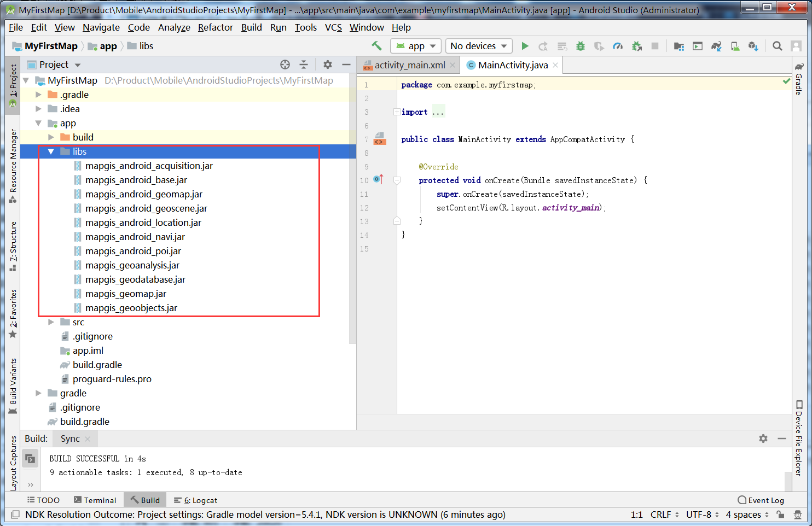Click the user account avatar icon
The width and height of the screenshot is (812, 526).
tap(796, 46)
